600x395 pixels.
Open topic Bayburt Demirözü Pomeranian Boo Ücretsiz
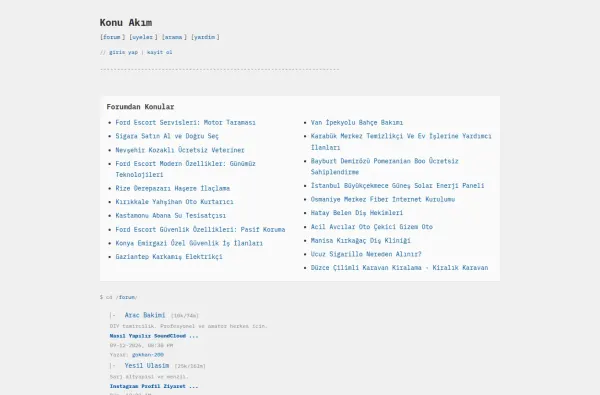[x=384, y=166]
